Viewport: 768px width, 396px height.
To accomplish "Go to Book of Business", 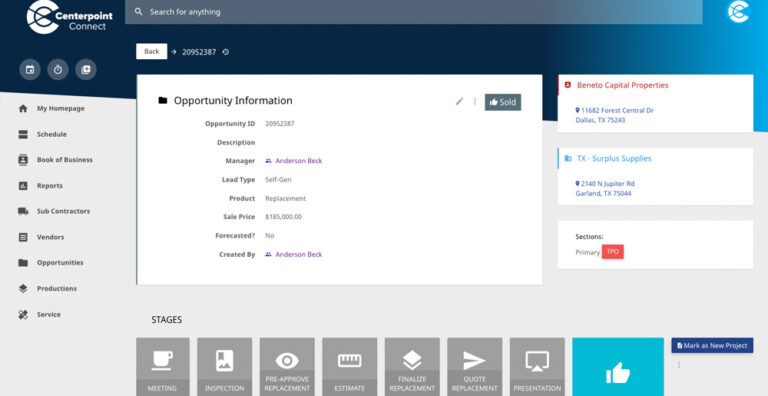I will 64,160.
